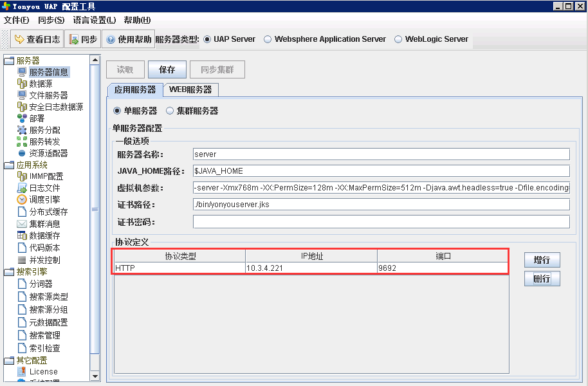This screenshot has height=386, width=588.
Task: Open the 代码版本 node icon
Action: 22,248
